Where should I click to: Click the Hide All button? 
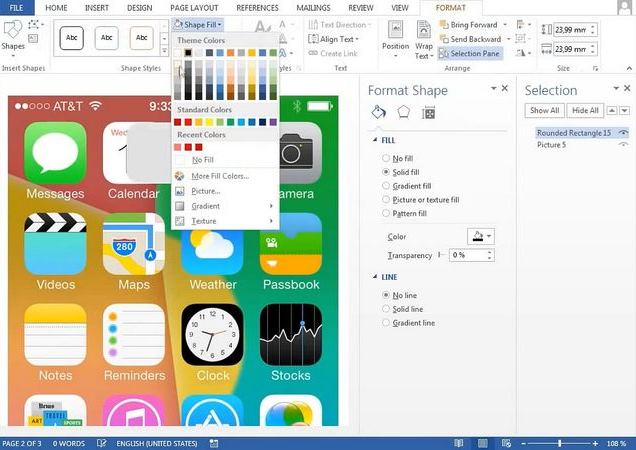pos(585,110)
